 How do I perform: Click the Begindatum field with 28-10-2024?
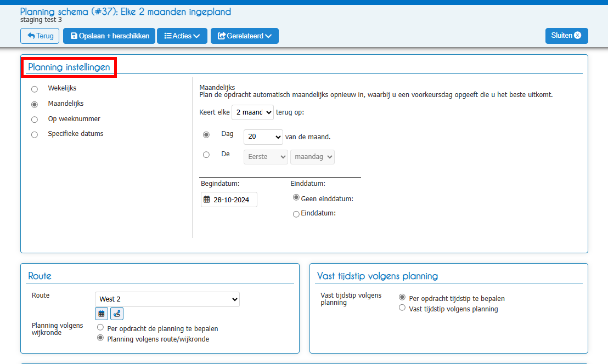229,200
